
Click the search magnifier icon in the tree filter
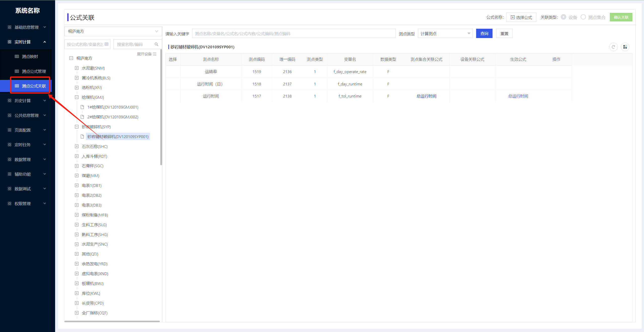coord(156,44)
